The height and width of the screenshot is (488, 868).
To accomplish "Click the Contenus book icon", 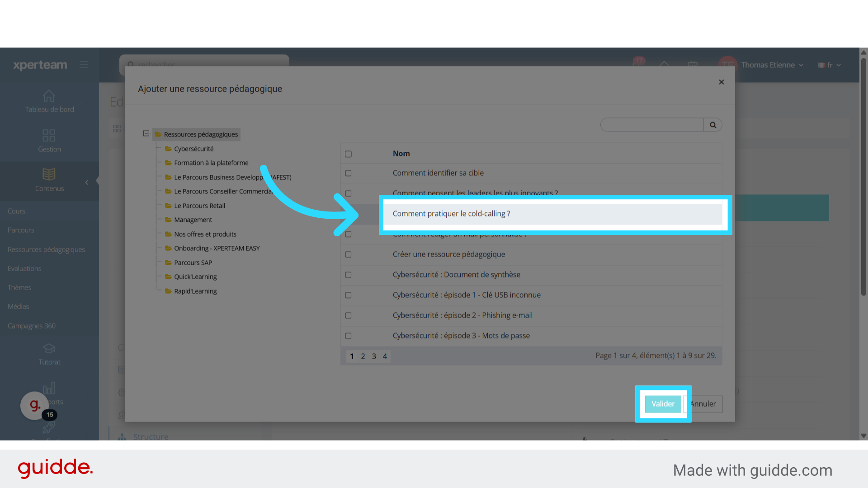I will (x=49, y=174).
